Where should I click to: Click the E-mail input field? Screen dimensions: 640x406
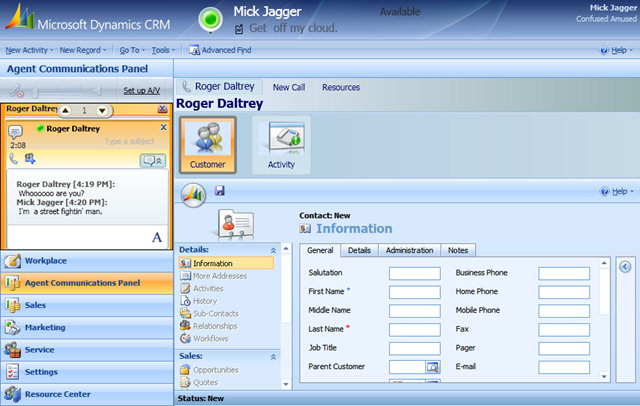tap(564, 367)
